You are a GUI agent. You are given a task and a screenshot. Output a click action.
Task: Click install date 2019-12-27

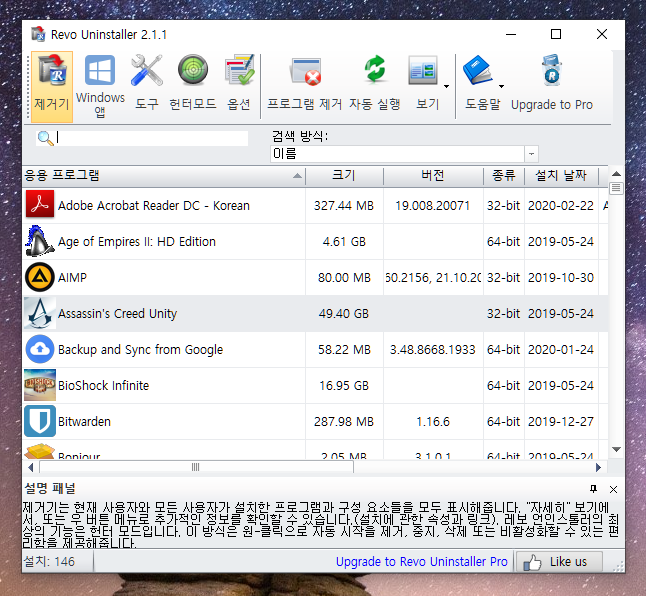[561, 421]
